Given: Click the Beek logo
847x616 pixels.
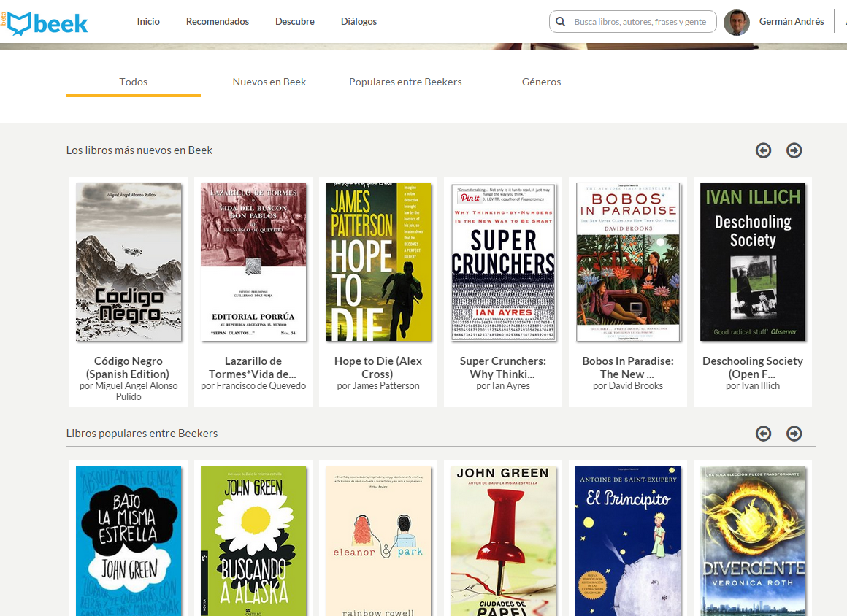Looking at the screenshot, I should (x=47, y=23).
